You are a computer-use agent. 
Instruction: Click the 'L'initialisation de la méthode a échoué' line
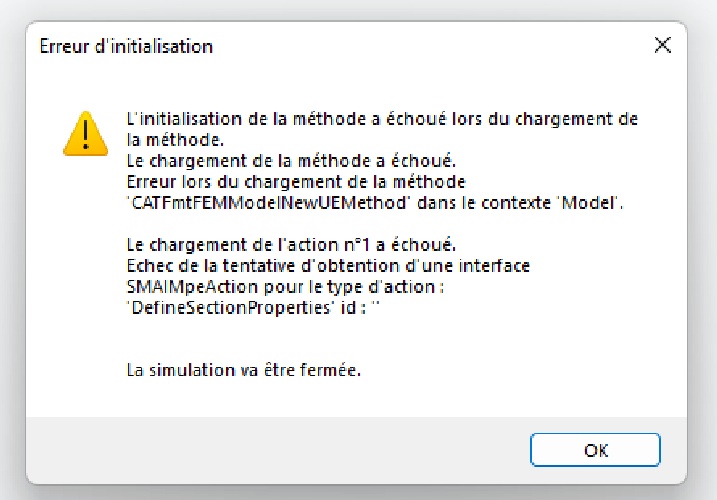[382, 119]
